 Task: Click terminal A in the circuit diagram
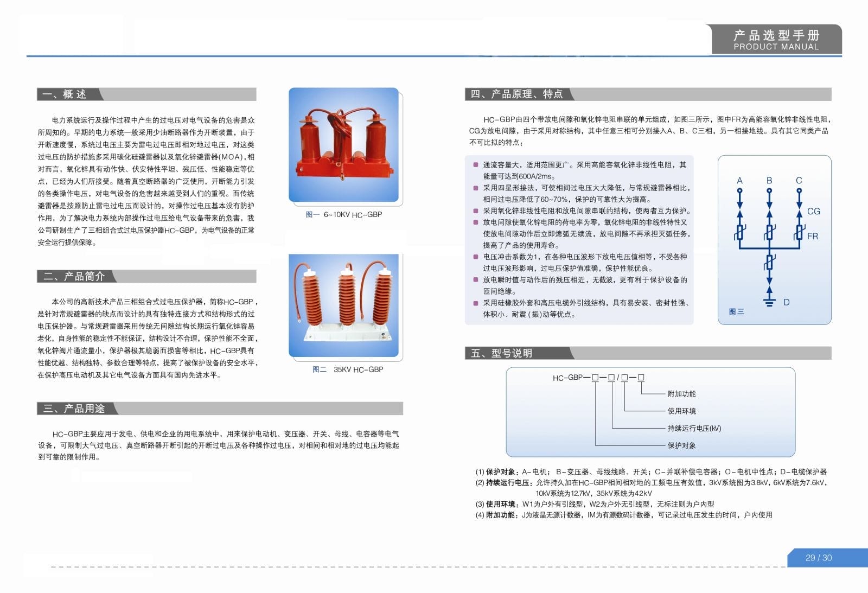click(739, 181)
